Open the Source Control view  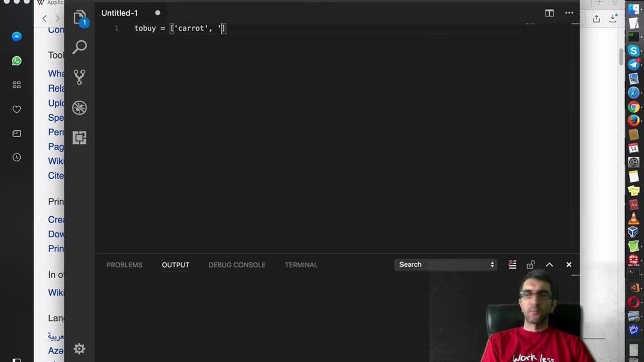[x=79, y=77]
